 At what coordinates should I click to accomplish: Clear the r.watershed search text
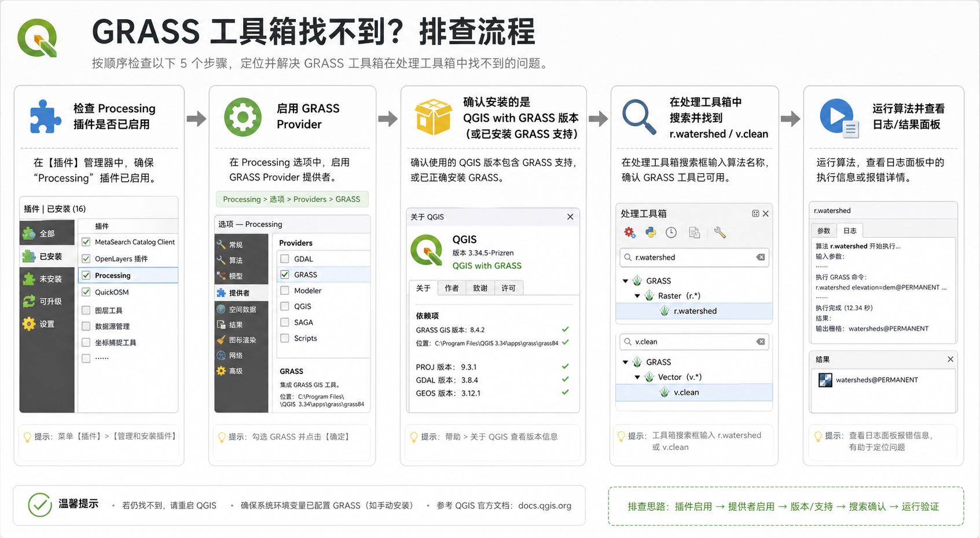click(x=761, y=257)
